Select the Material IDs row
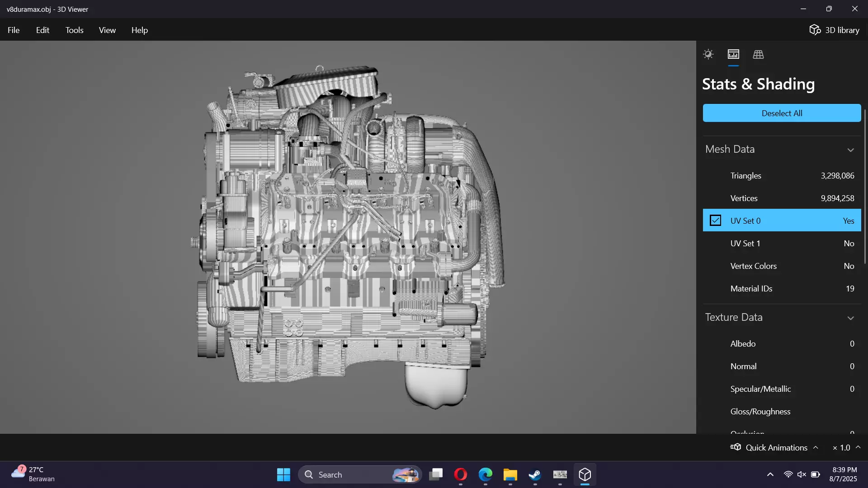 (x=782, y=288)
